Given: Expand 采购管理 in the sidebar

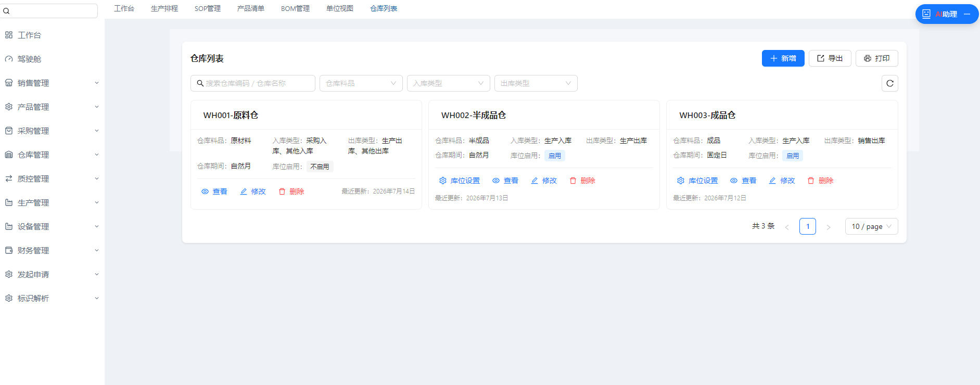Looking at the screenshot, I should coord(52,131).
